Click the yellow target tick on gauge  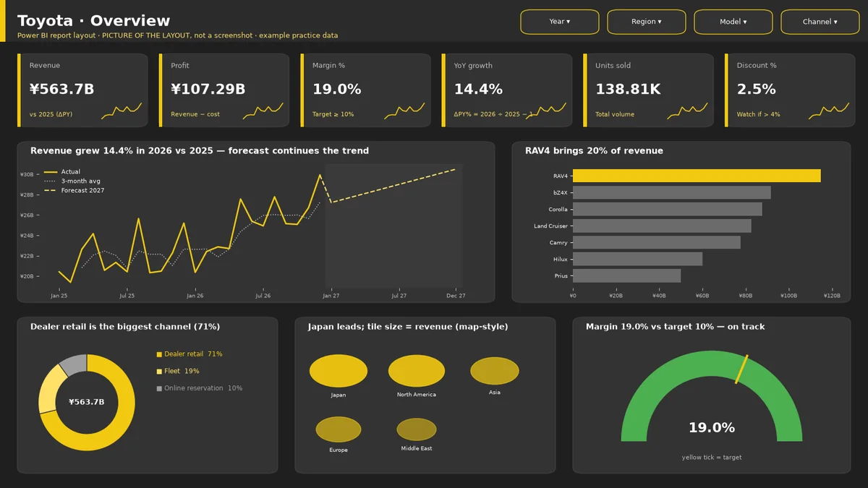tap(742, 369)
